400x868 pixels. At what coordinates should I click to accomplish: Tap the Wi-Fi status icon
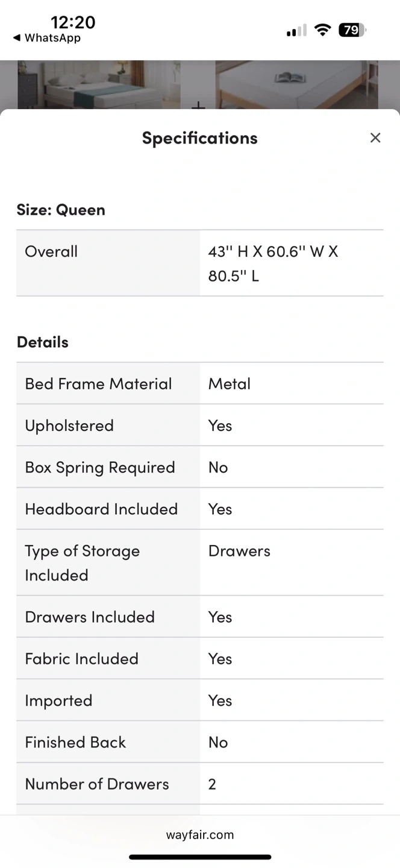pos(323,30)
